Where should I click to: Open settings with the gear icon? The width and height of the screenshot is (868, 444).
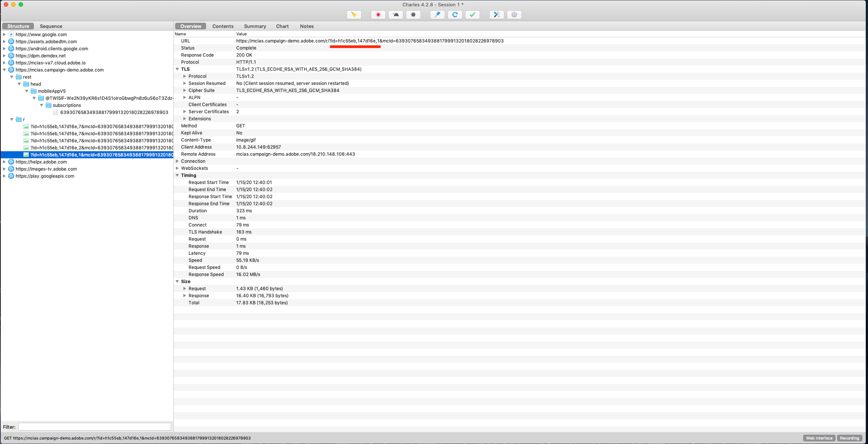pyautogui.click(x=514, y=15)
